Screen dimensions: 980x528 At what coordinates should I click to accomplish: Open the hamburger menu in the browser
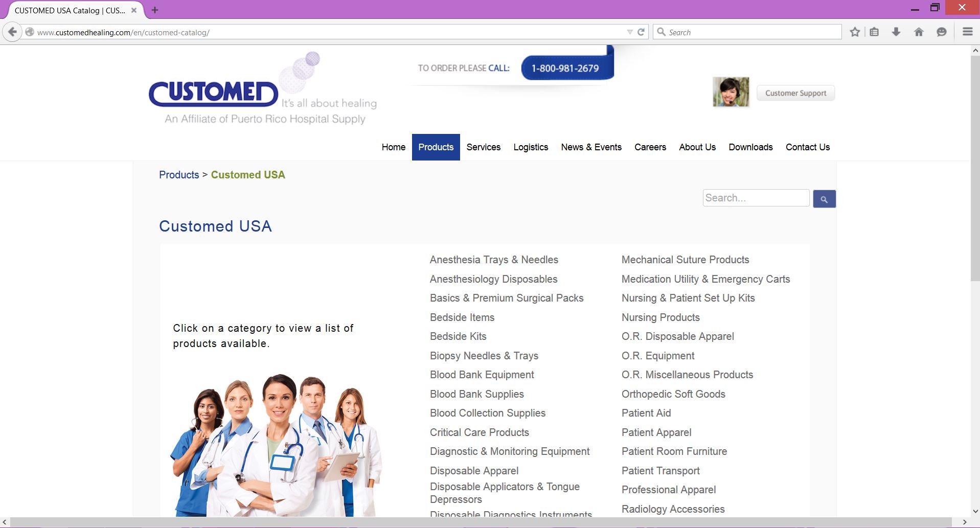click(967, 32)
